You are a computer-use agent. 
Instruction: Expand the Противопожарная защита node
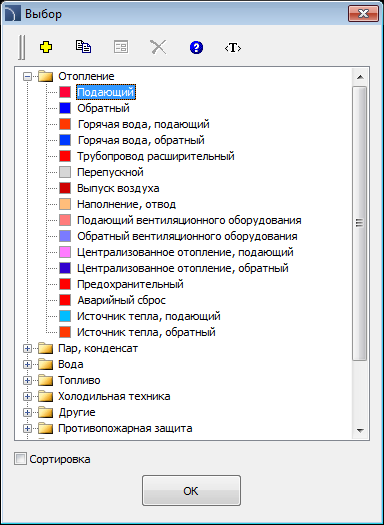27,428
